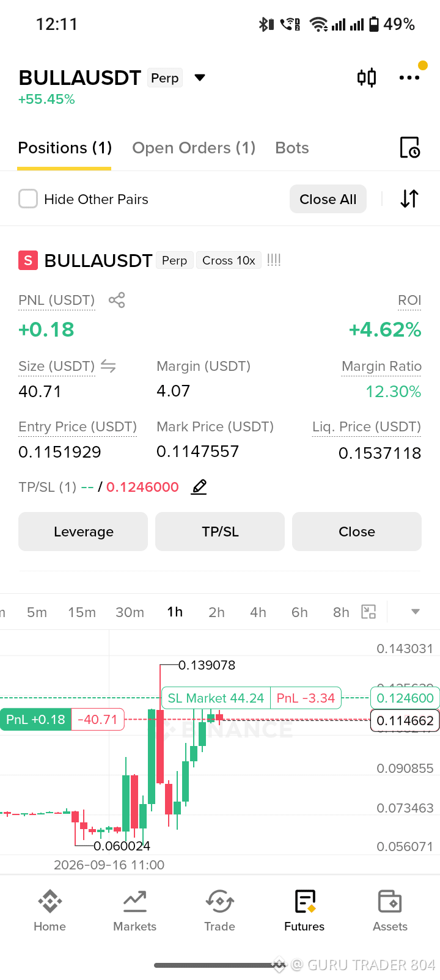Image resolution: width=440 pixels, height=980 pixels.
Task: Edit TP/SL with the pencil icon
Action: click(199, 487)
